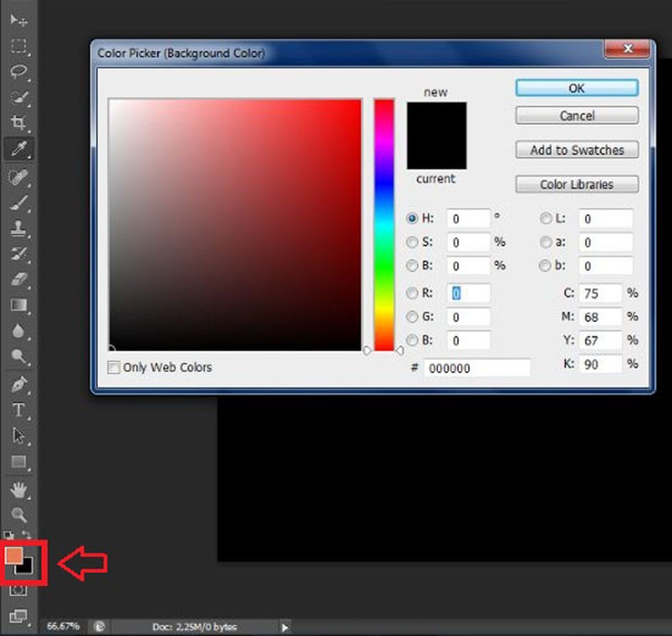Select the Path Selection tool
The width and height of the screenshot is (672, 636).
point(18,435)
